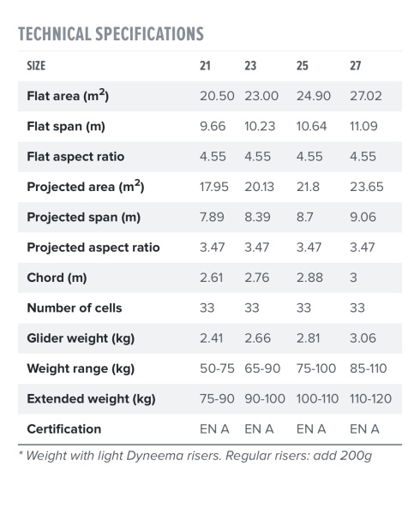Select the size 21 column header
The height and width of the screenshot is (514, 420).
coord(205,66)
